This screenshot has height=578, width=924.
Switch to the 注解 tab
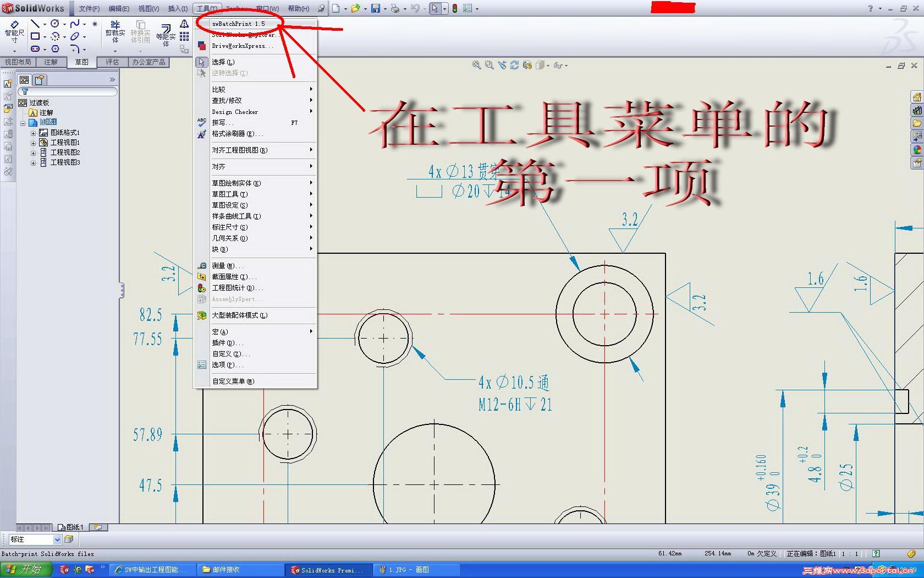(x=51, y=62)
